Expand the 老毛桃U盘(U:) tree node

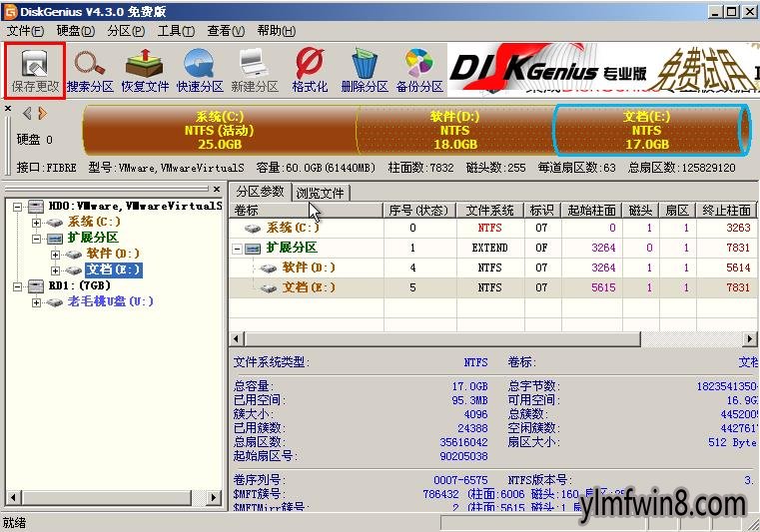36,302
